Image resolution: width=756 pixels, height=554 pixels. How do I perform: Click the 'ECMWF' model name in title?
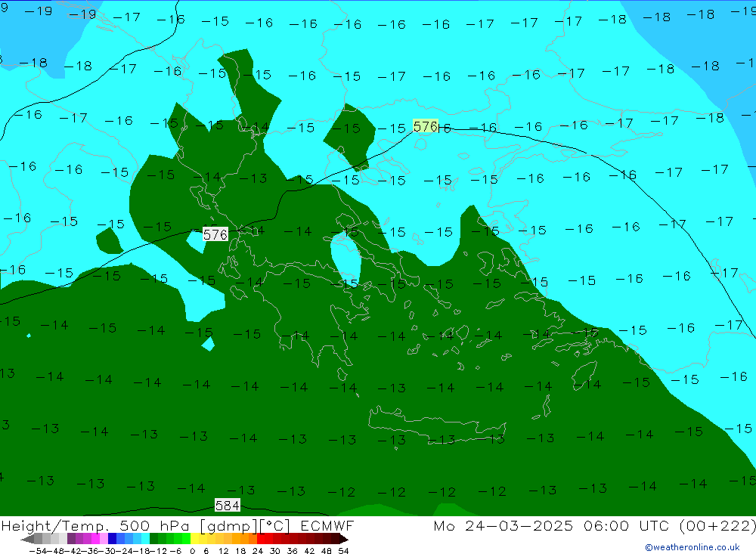tap(327, 525)
